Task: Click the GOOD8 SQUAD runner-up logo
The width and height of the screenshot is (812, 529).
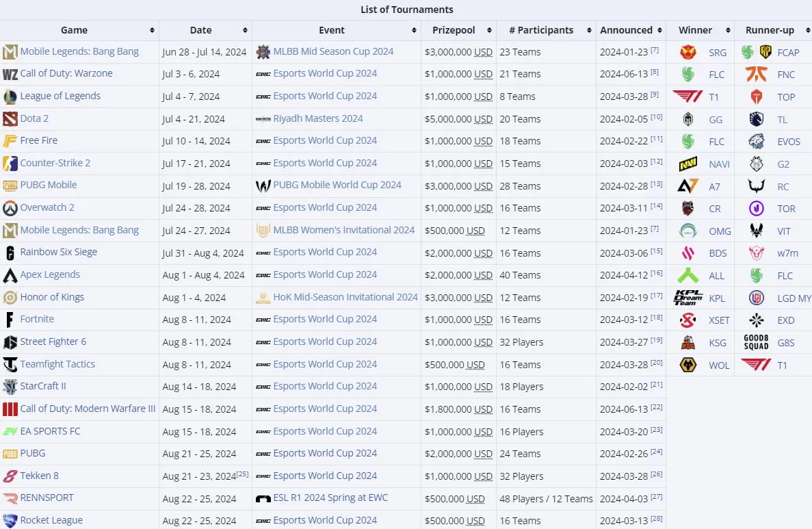Action: point(756,342)
